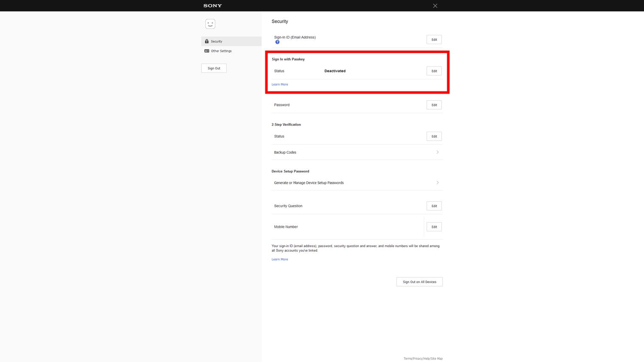Edit the Sign In with Passkey status

click(x=434, y=71)
